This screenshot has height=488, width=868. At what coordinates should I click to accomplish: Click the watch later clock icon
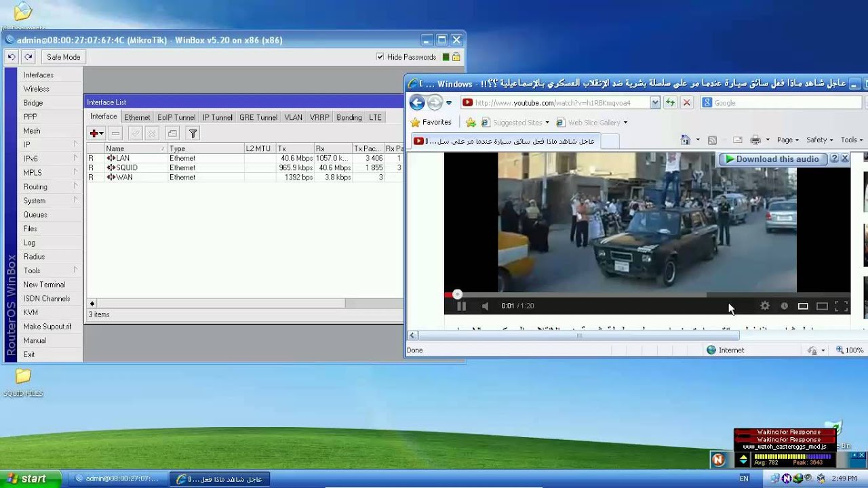[785, 306]
